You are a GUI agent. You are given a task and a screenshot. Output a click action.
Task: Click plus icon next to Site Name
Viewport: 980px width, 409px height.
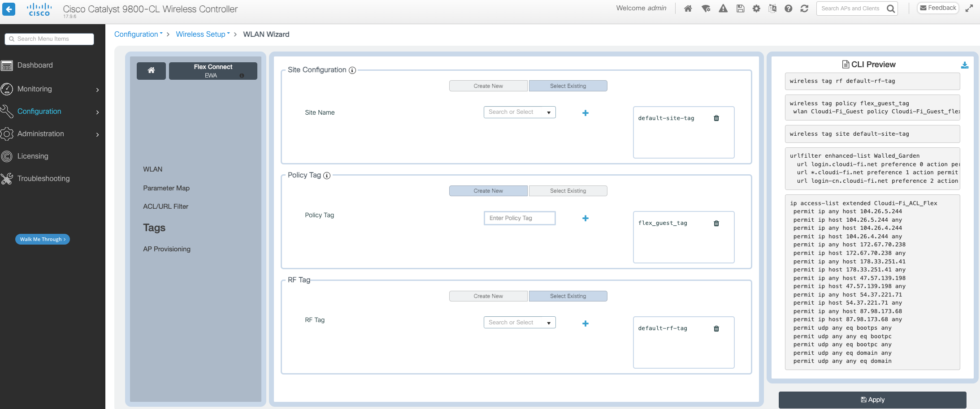[x=585, y=113]
